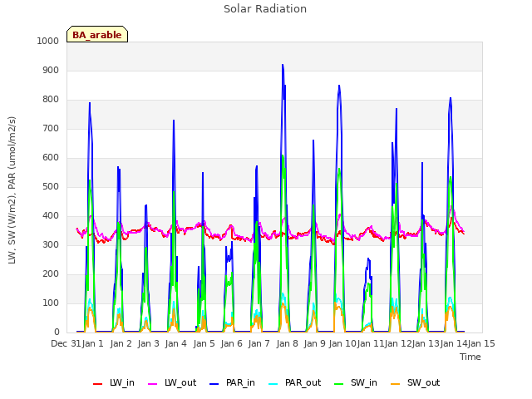Click the Jan 8 x-axis tick label
The height and width of the screenshot is (399, 532).
[x=287, y=343]
